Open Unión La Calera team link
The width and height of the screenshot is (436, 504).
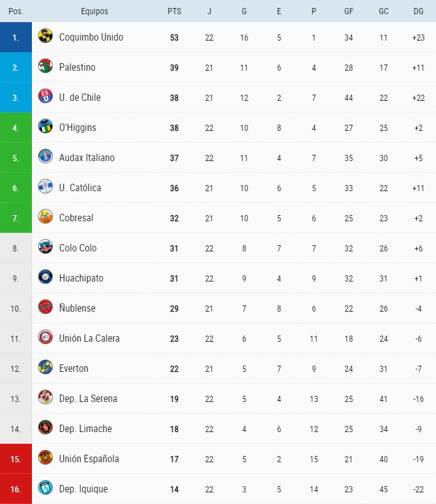pos(89,338)
